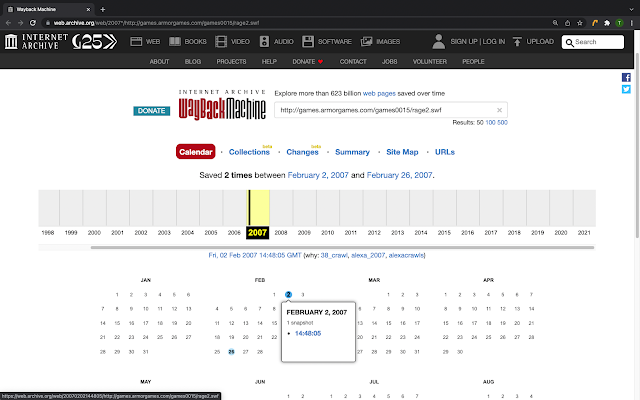Open the alexacrawls collection link
This screenshot has height=400, width=640.
[x=406, y=256]
